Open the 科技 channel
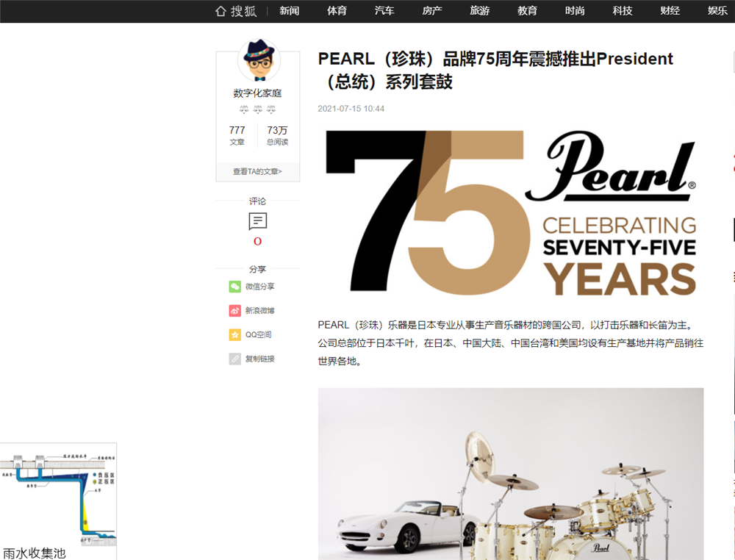Screen dimensions: 735x560 coord(623,11)
